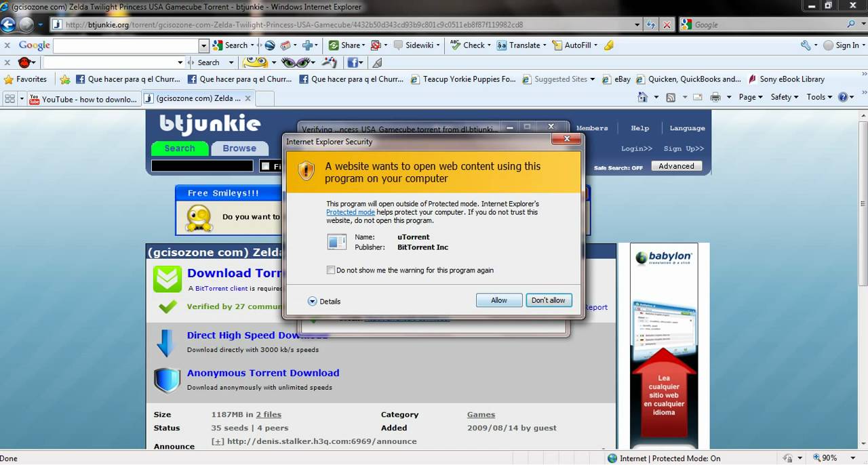Screen dimensions: 868x465
Task: Click the Share button in Google toolbar
Action: point(346,45)
